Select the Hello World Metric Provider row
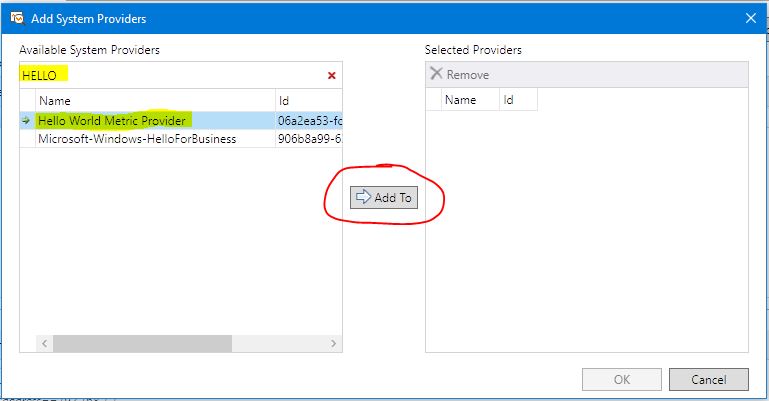The height and width of the screenshot is (401, 769). pos(112,120)
